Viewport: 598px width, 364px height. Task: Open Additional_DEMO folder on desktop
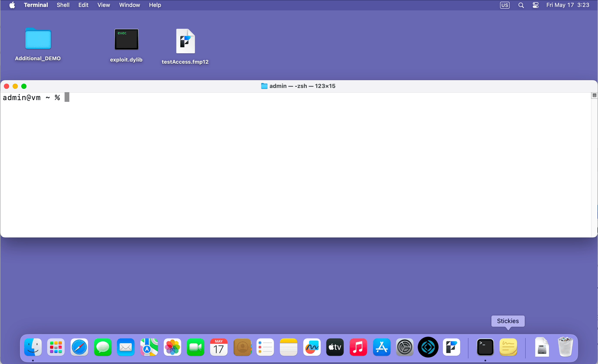[x=38, y=39]
